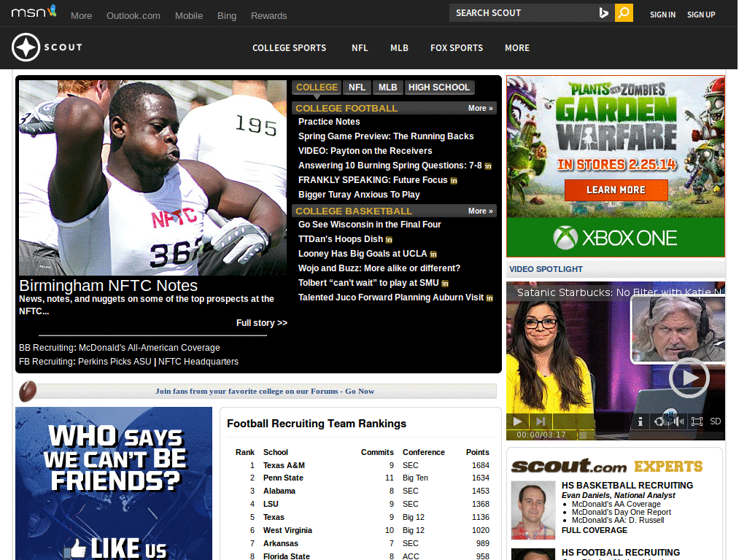The height and width of the screenshot is (560, 747).
Task: Open the video info icon
Action: click(x=640, y=421)
